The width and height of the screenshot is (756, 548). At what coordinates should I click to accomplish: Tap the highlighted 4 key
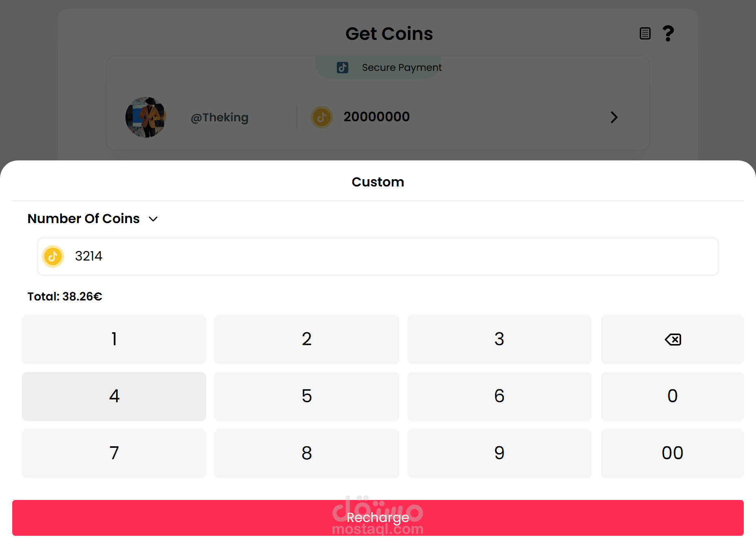[114, 396]
